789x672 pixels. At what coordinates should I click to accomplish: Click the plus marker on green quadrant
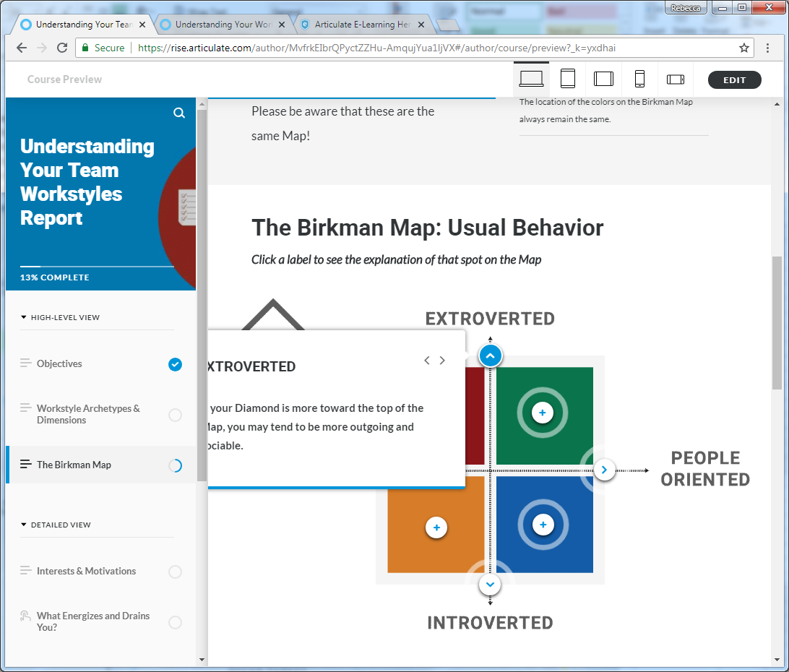click(x=542, y=413)
